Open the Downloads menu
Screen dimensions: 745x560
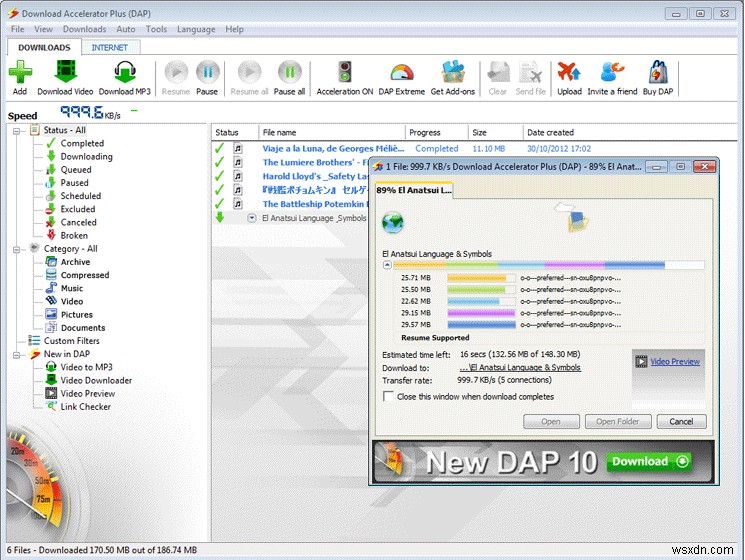click(84, 29)
